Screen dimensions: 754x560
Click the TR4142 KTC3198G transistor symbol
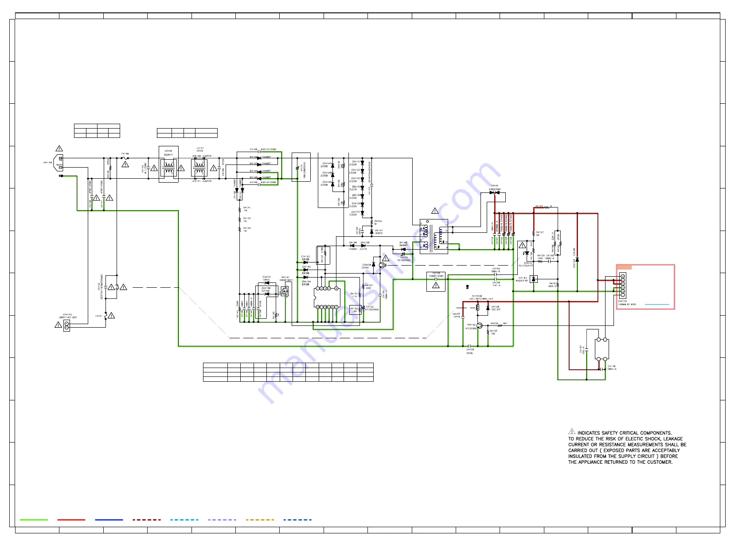tap(480, 325)
